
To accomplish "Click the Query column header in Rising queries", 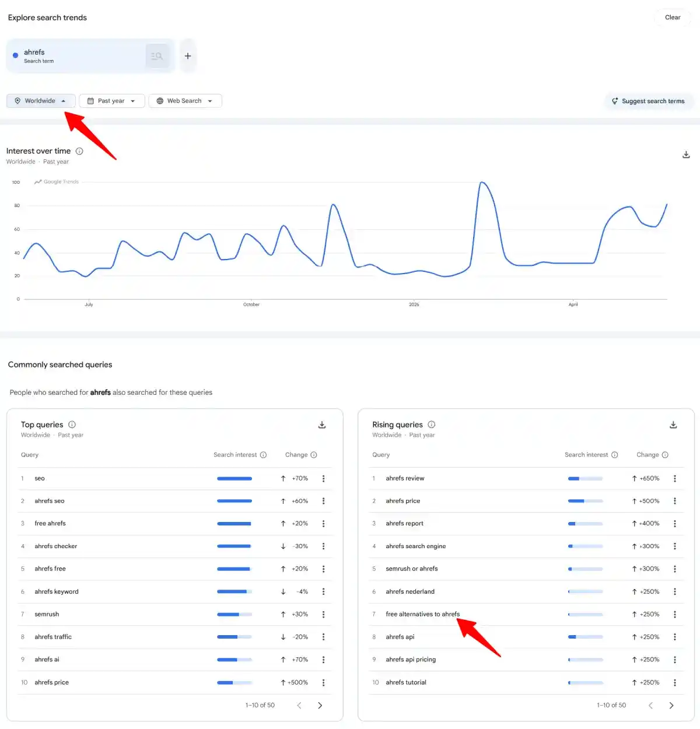I will (x=381, y=455).
